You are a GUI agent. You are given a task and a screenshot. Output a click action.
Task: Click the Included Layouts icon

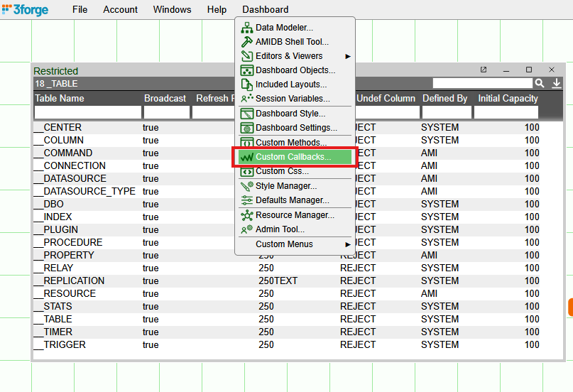point(246,85)
